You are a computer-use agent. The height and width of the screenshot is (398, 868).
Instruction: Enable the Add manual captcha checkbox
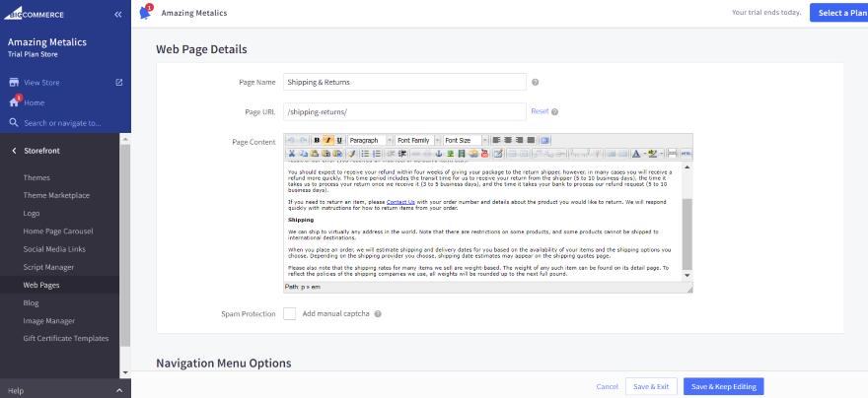pyautogui.click(x=290, y=314)
